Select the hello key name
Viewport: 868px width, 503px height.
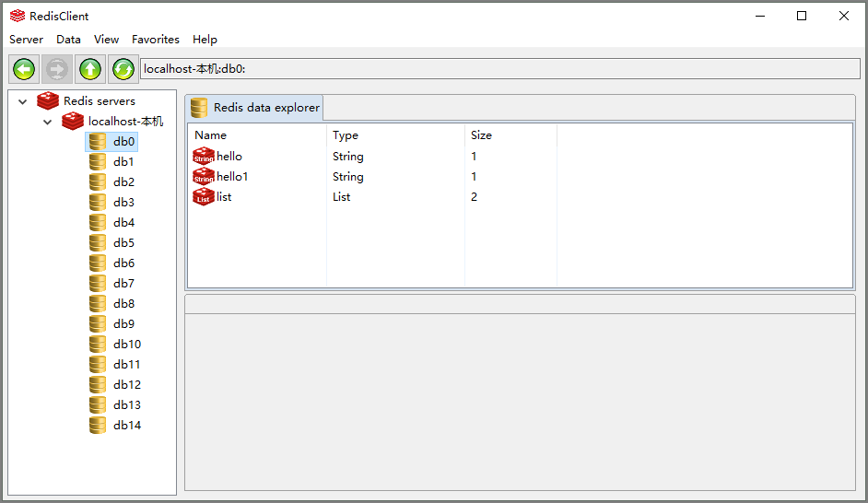coord(229,156)
